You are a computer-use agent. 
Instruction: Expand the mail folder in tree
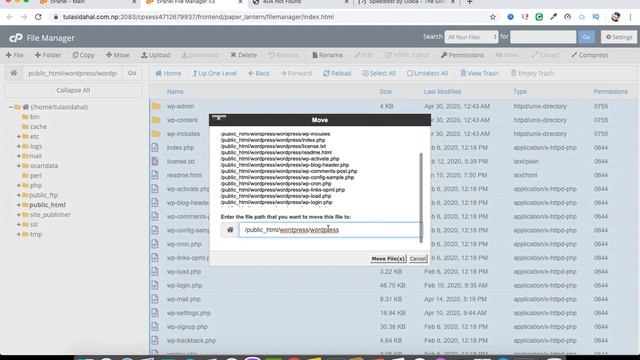pos(19,156)
